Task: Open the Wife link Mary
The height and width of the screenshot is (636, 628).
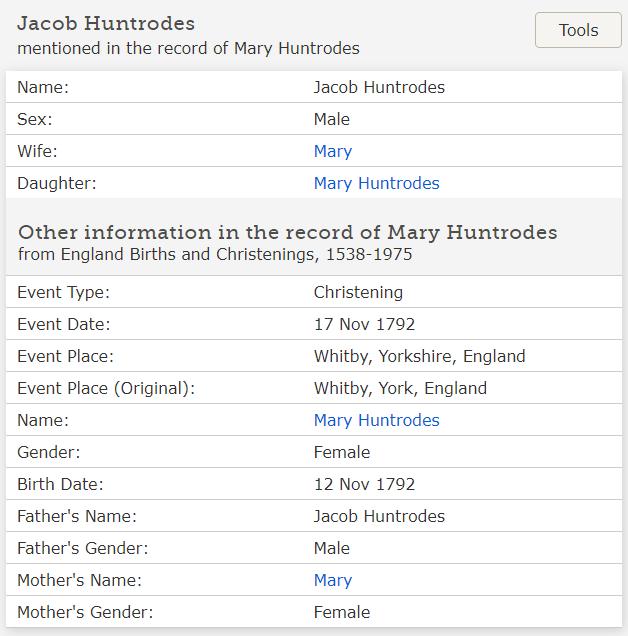Action: [332, 151]
